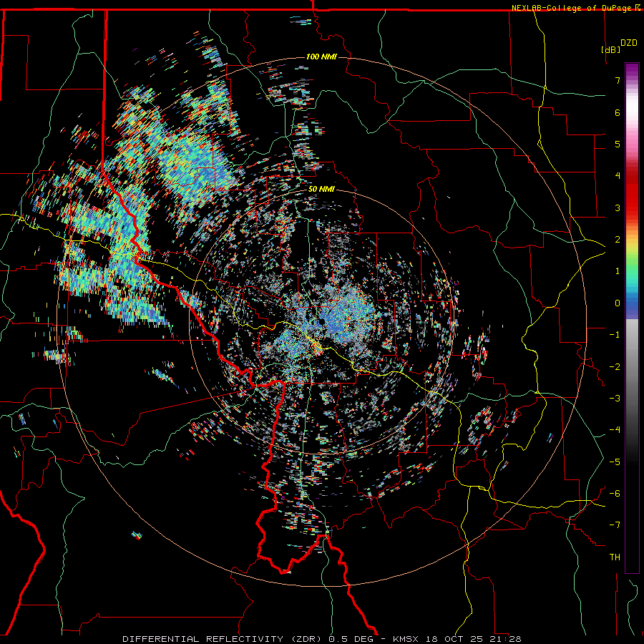The width and height of the screenshot is (644, 644).
Task: Select the -2 value on color scale
Action: (615, 367)
